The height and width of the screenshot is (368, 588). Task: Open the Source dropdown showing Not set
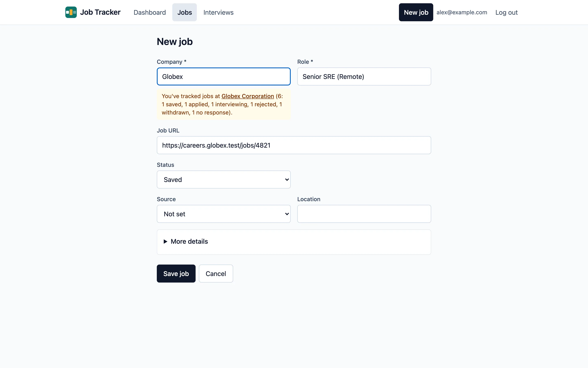click(224, 214)
